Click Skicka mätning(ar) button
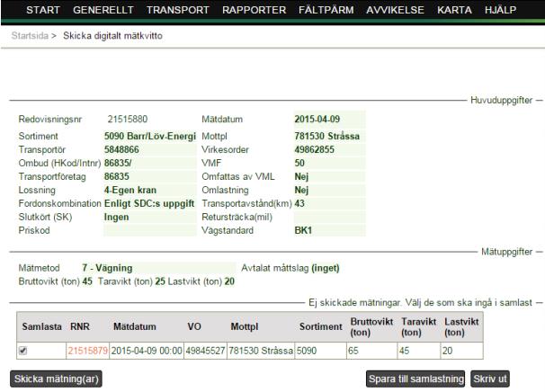The width and height of the screenshot is (545, 392). pos(56,379)
